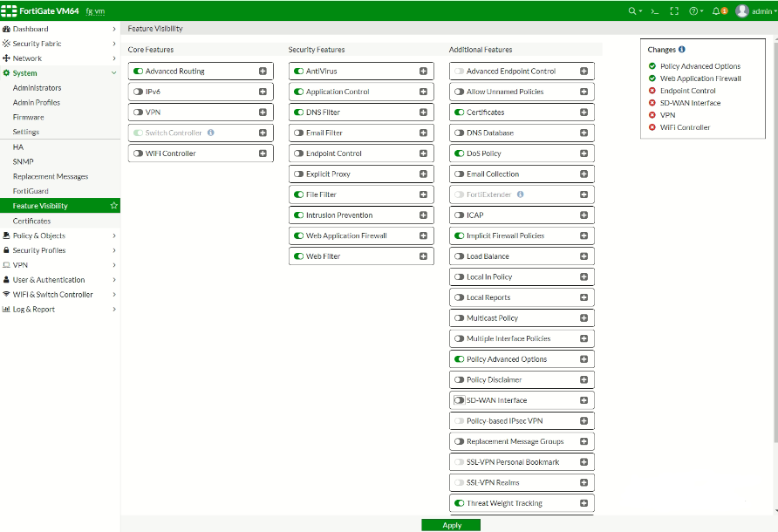The image size is (778, 532).
Task: Enable the DNS Database toggle
Action: (460, 133)
